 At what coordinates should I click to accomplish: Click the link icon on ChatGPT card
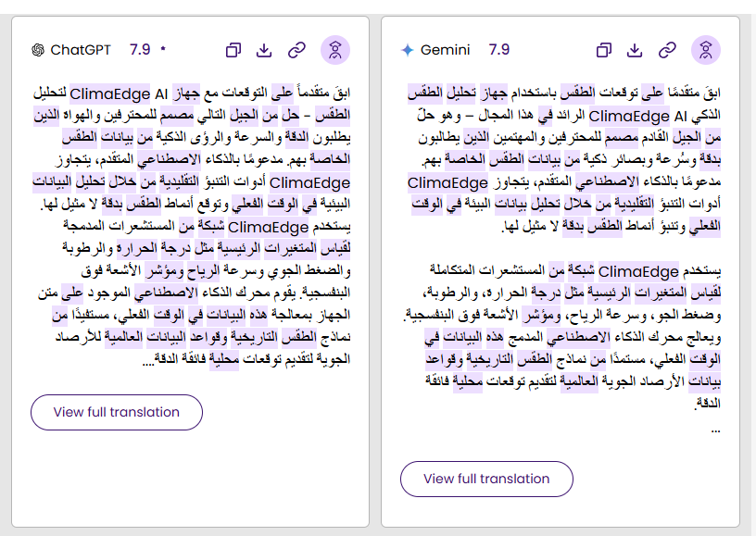296,50
